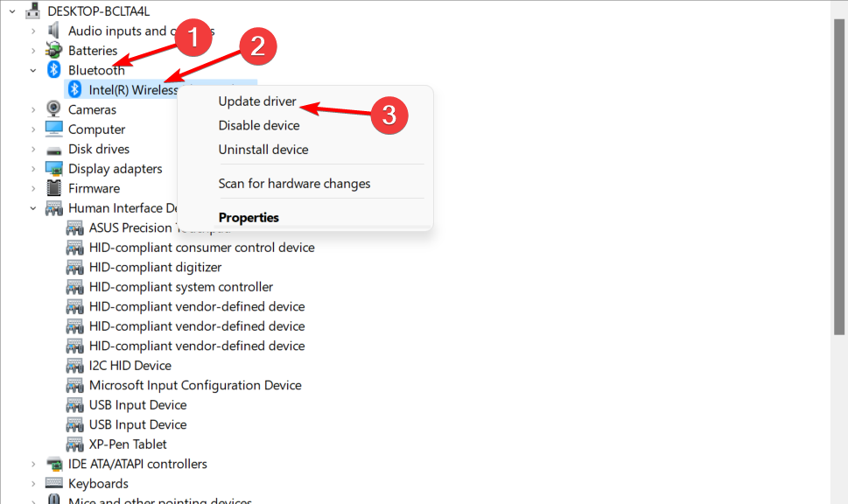Select the Display adapters icon
848x504 pixels.
coord(53,169)
